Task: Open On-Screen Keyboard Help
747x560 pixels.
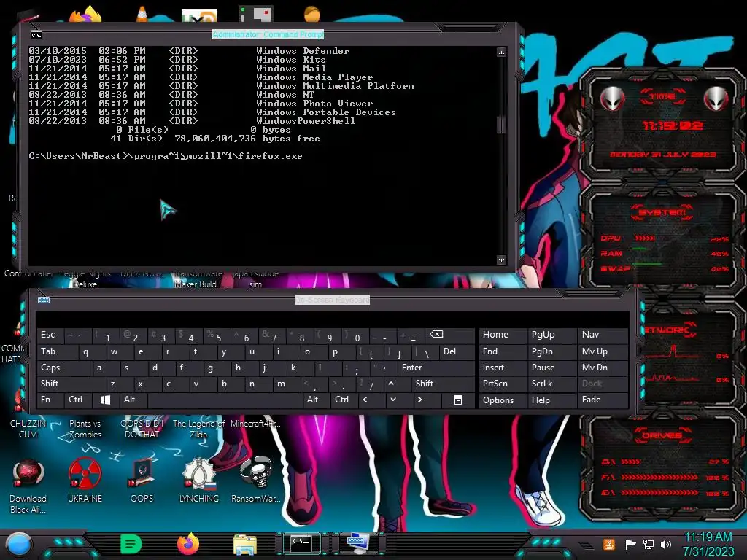Action: (x=552, y=400)
